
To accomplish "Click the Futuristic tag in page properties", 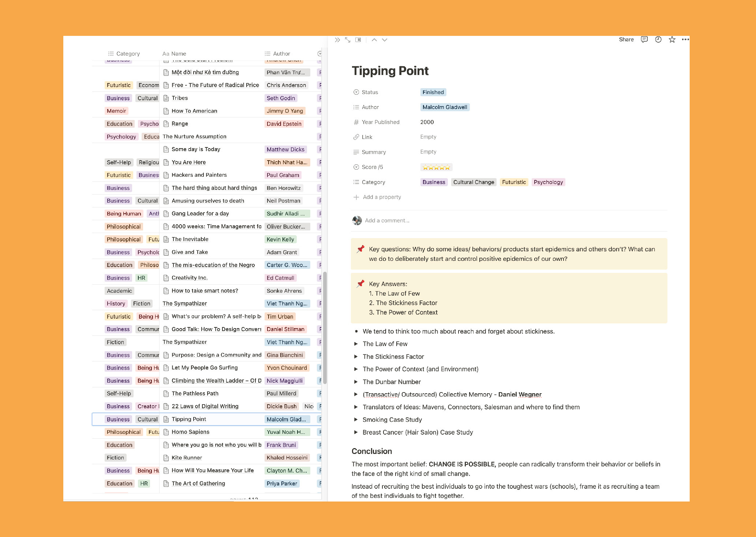I will (514, 182).
